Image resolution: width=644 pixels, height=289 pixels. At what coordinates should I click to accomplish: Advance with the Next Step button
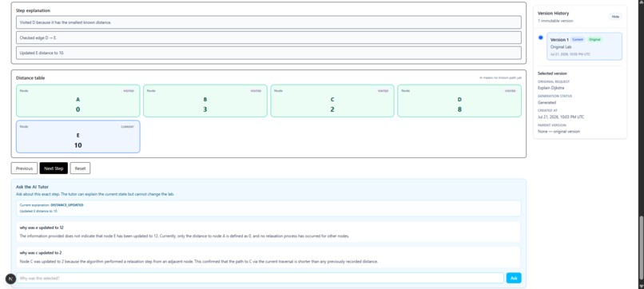[x=54, y=168]
